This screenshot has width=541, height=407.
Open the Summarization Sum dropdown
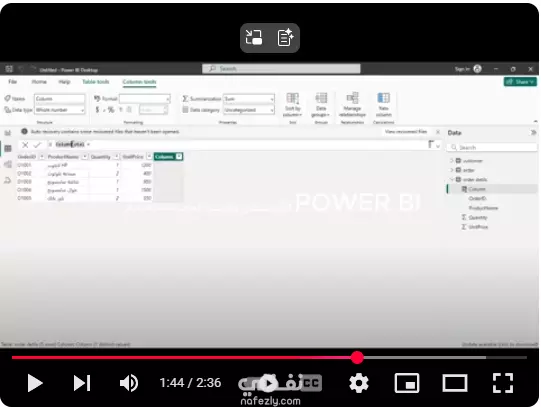pyautogui.click(x=249, y=99)
